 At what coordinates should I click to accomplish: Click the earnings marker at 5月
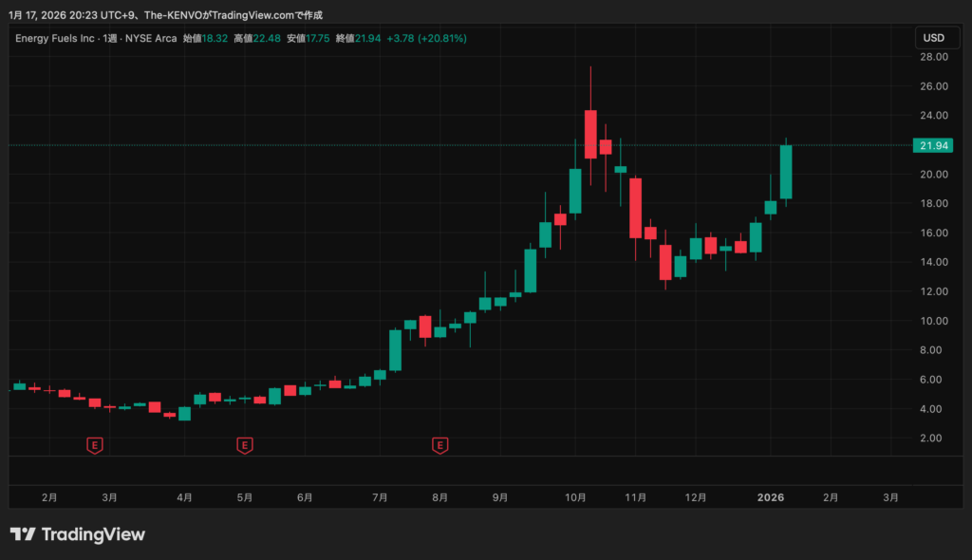(244, 444)
